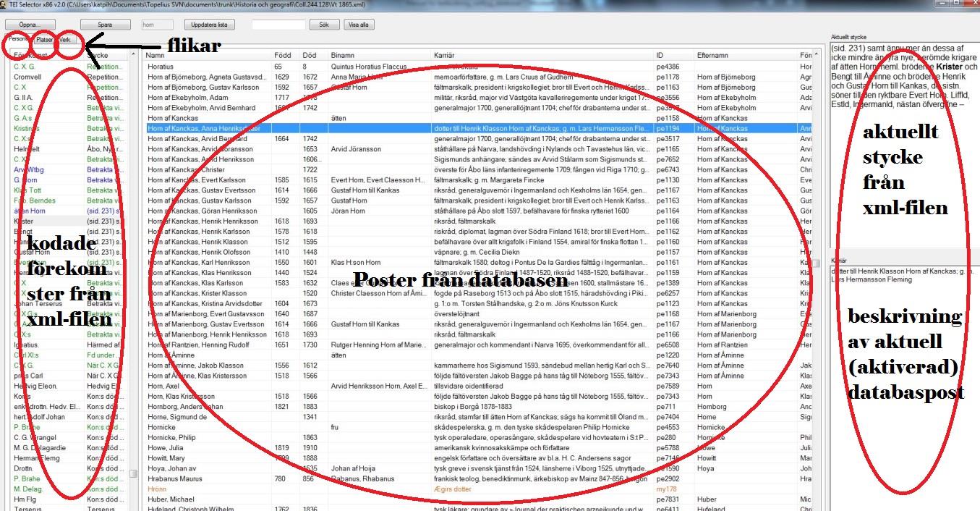Select row 'Horn af Kanckas, Evert Karlsson'

tap(477, 180)
